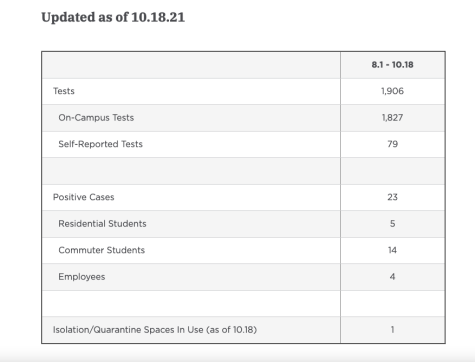
Task: Select the value 79 for Self-Reported Tests
Action: (392, 144)
